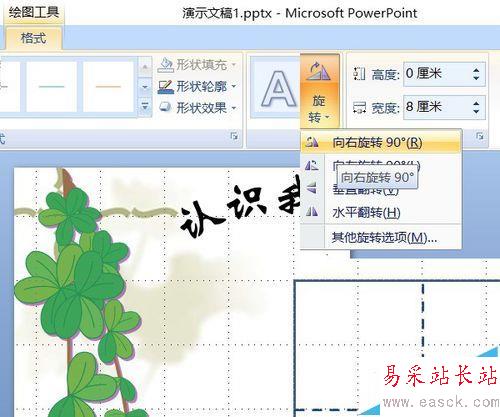Select the teal line shape style
This screenshot has height=417, width=500.
click(x=52, y=86)
